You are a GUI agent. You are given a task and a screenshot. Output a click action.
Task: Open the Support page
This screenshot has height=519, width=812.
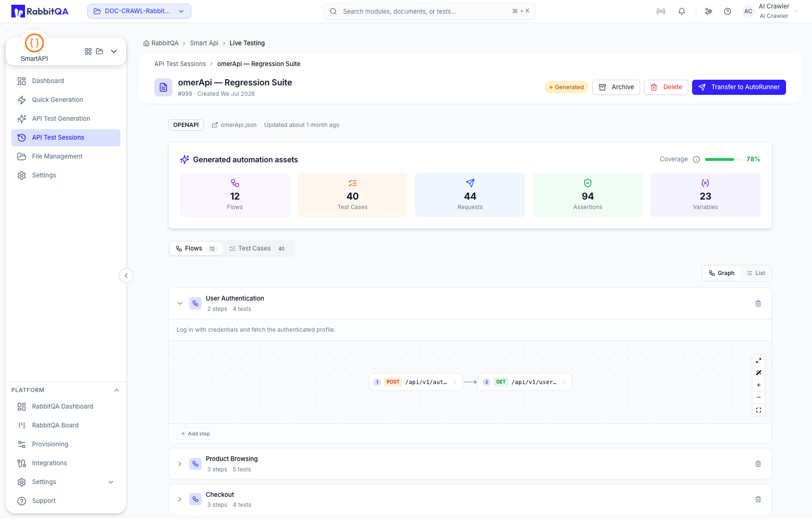(x=66, y=501)
